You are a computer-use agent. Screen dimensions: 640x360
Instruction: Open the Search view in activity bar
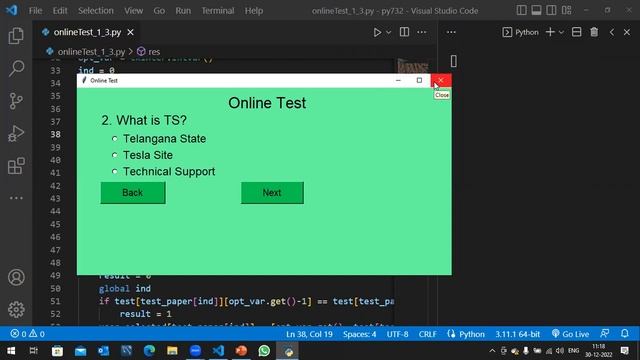(x=16, y=68)
